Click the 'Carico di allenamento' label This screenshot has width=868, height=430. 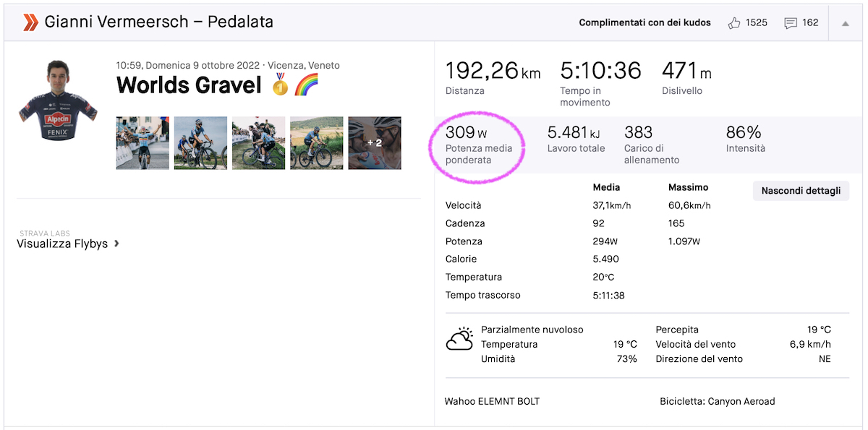click(x=652, y=154)
